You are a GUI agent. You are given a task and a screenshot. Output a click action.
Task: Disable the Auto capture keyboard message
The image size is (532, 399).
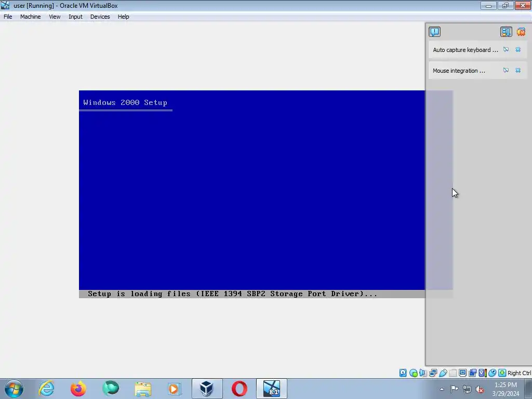[506, 49]
